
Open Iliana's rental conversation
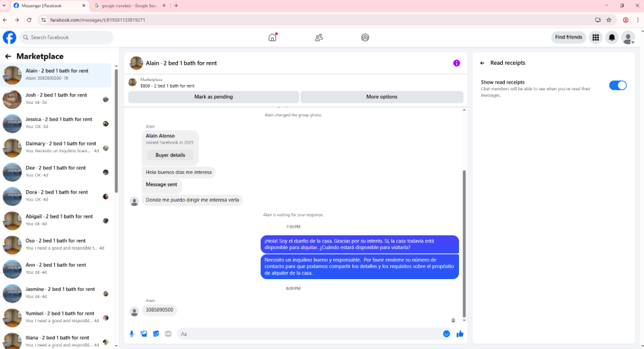coord(56,341)
